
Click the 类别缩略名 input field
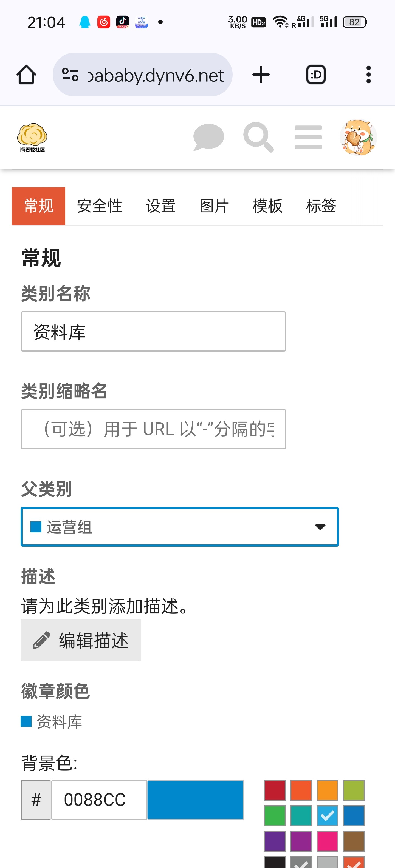click(x=154, y=429)
